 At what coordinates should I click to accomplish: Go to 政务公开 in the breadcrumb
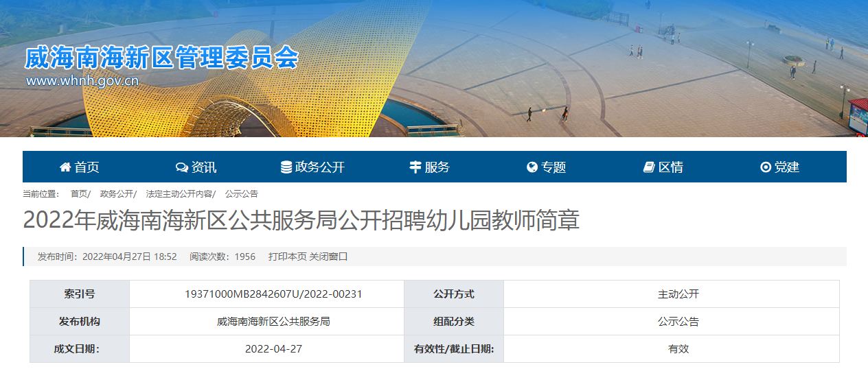[117, 194]
